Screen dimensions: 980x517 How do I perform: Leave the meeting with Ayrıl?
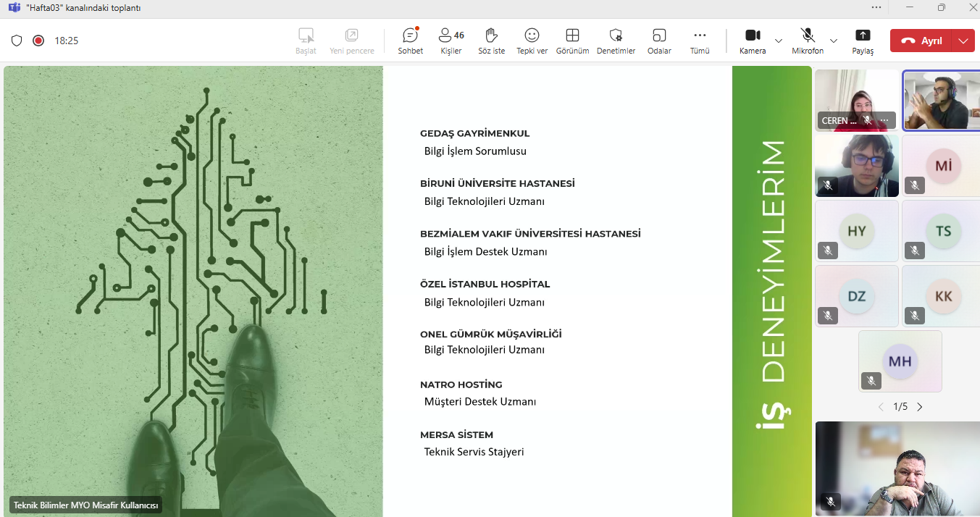[x=921, y=41]
